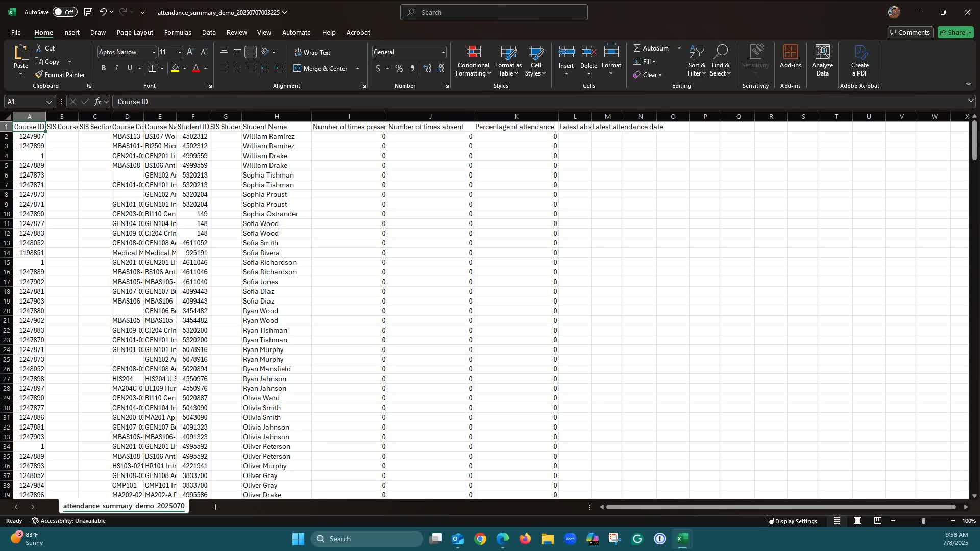
Task: Toggle bottom vertical alignment
Action: (x=251, y=52)
